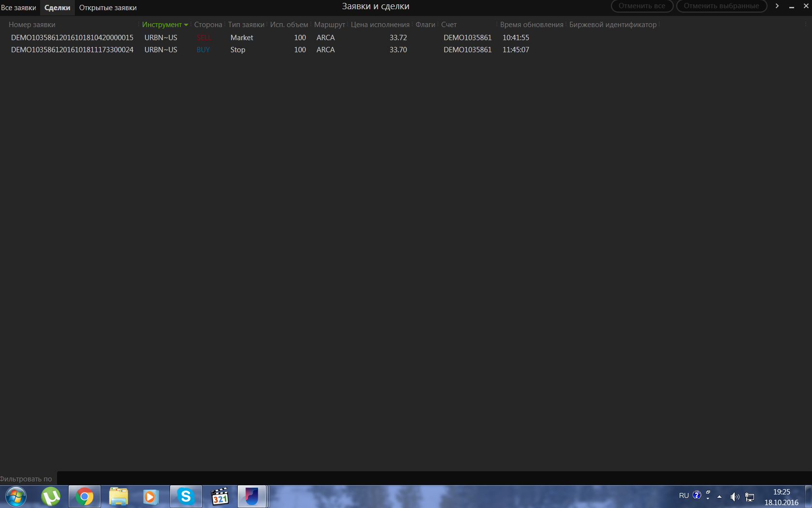Image resolution: width=812 pixels, height=508 pixels.
Task: Open Windows Explorer from the taskbar
Action: coord(118,497)
